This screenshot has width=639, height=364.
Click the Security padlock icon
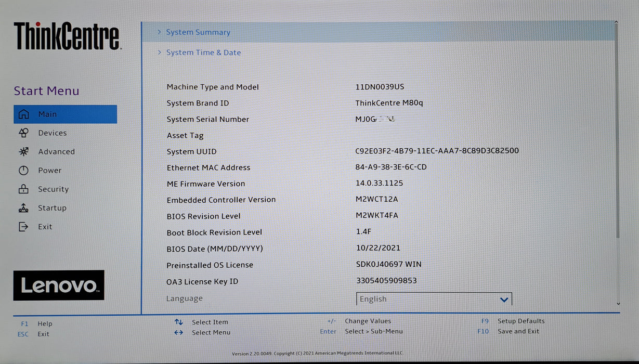tap(23, 189)
